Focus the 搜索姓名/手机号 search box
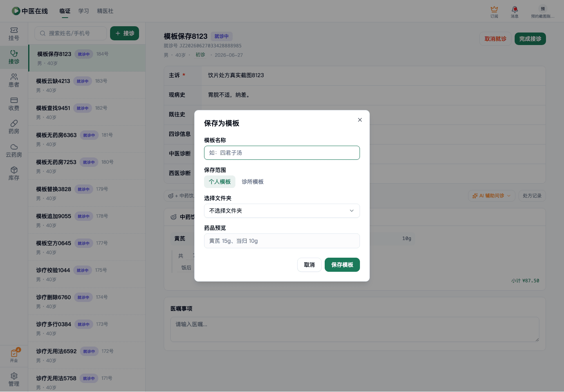Viewport: 564px width, 392px height. [70, 33]
